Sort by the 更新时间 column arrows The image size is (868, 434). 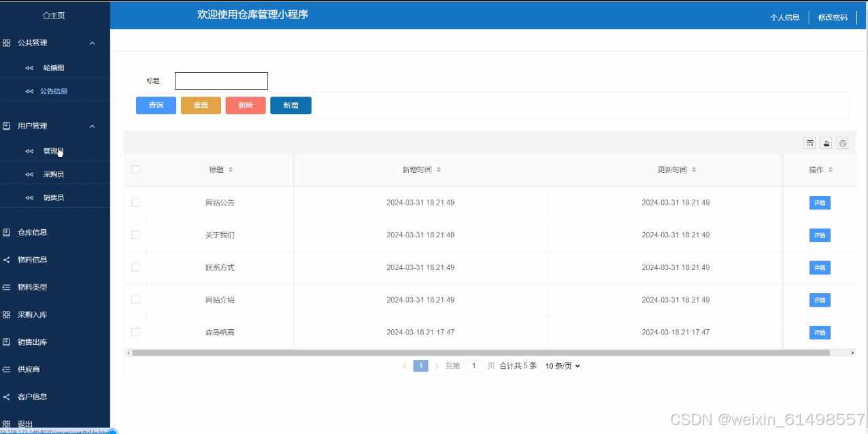coord(694,170)
